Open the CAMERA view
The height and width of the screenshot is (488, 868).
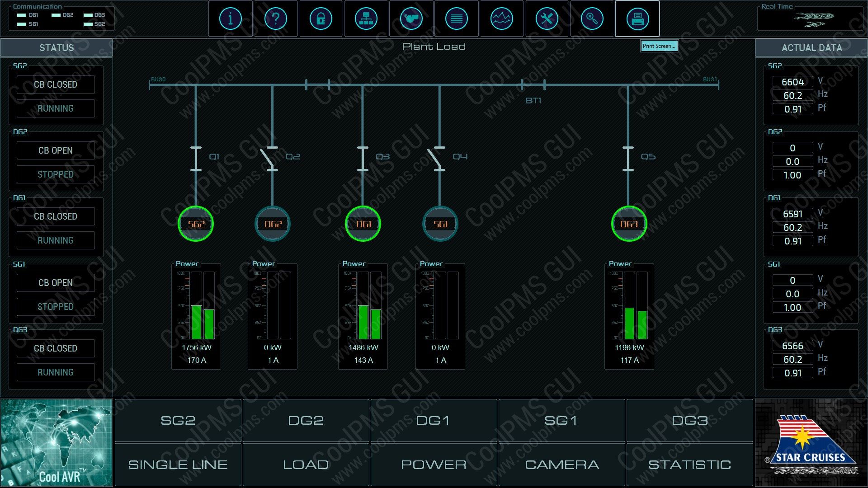tap(561, 465)
